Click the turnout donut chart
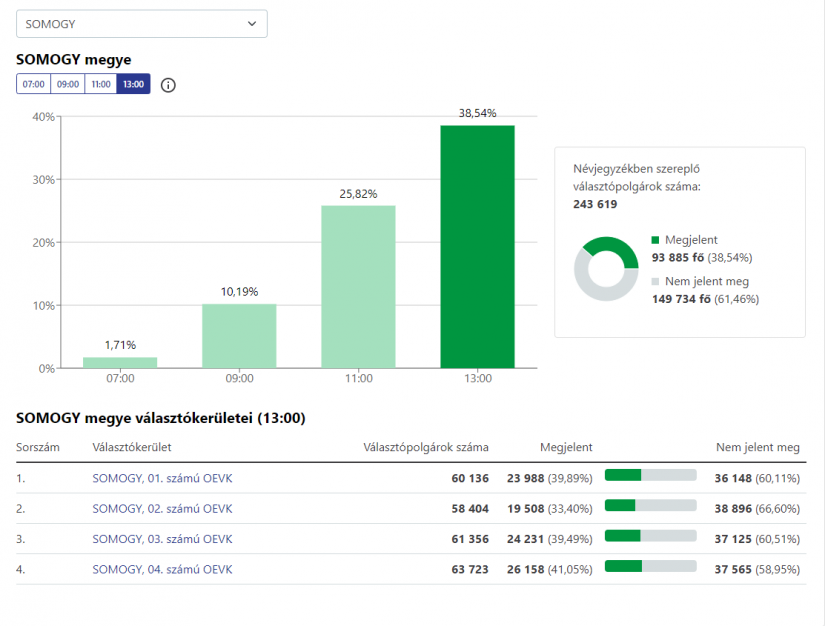The image size is (825, 626). [x=606, y=270]
